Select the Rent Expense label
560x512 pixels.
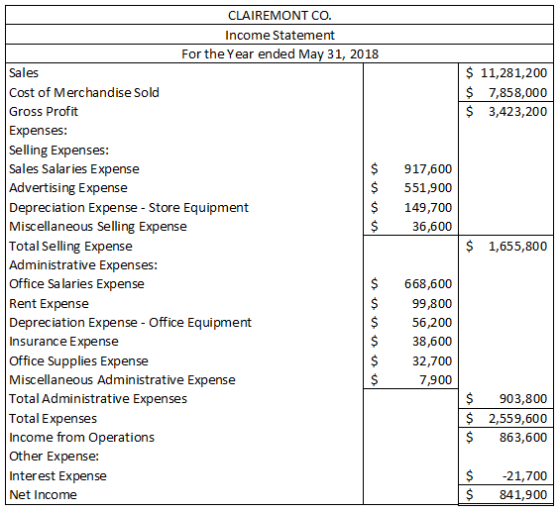click(x=49, y=304)
